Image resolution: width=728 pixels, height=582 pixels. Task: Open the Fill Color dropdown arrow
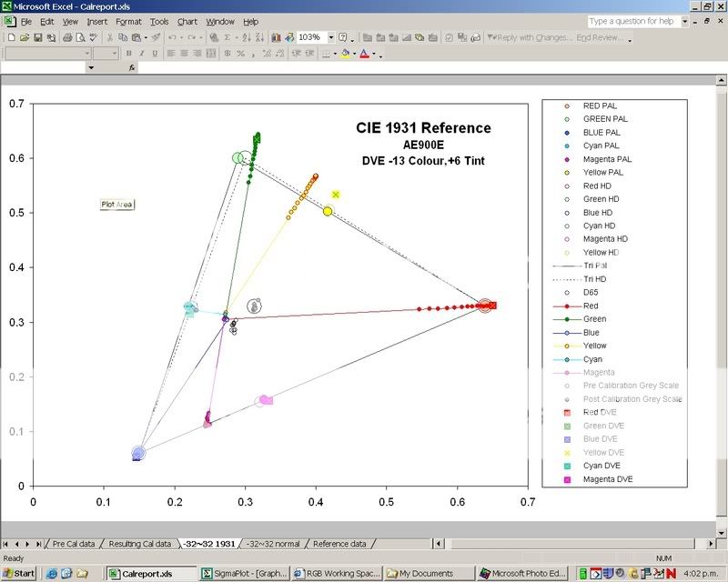353,54
